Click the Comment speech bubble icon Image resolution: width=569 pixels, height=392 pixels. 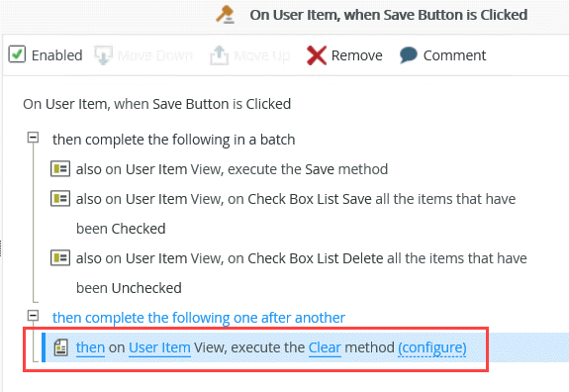409,55
